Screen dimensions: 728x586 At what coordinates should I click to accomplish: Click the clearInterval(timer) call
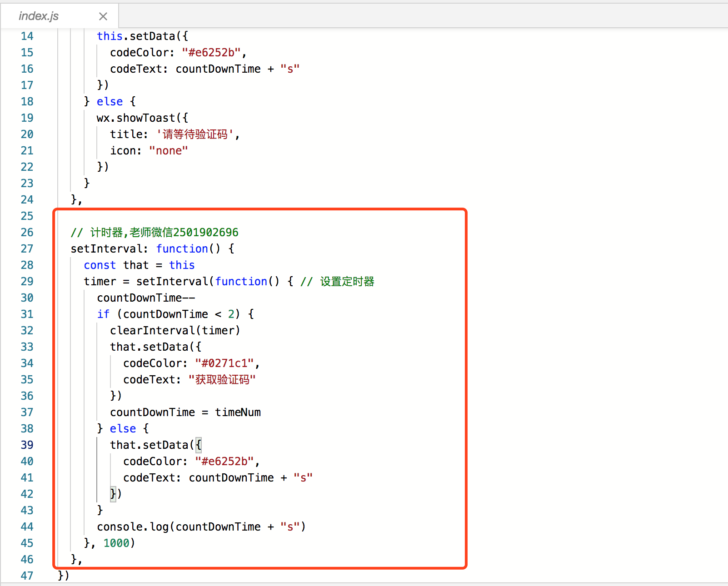coord(175,331)
